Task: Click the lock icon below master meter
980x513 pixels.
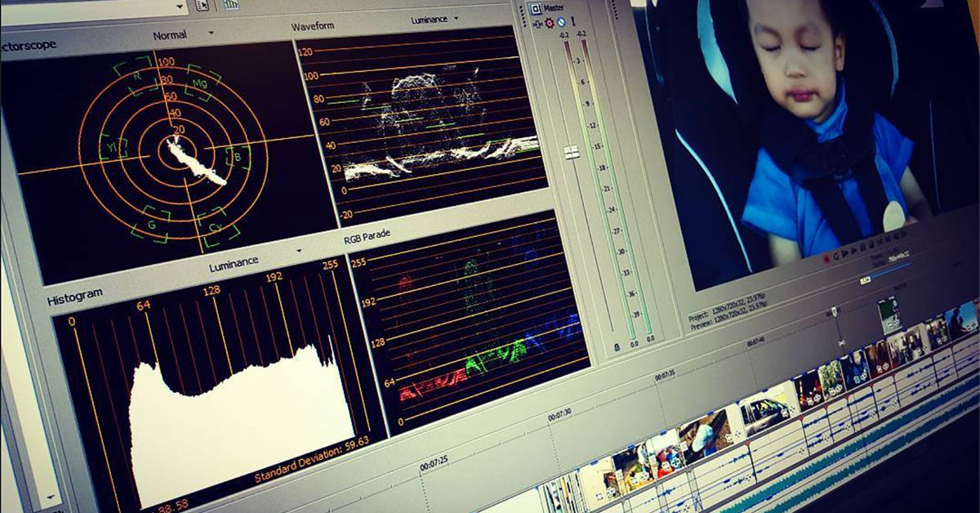Action: (x=616, y=347)
